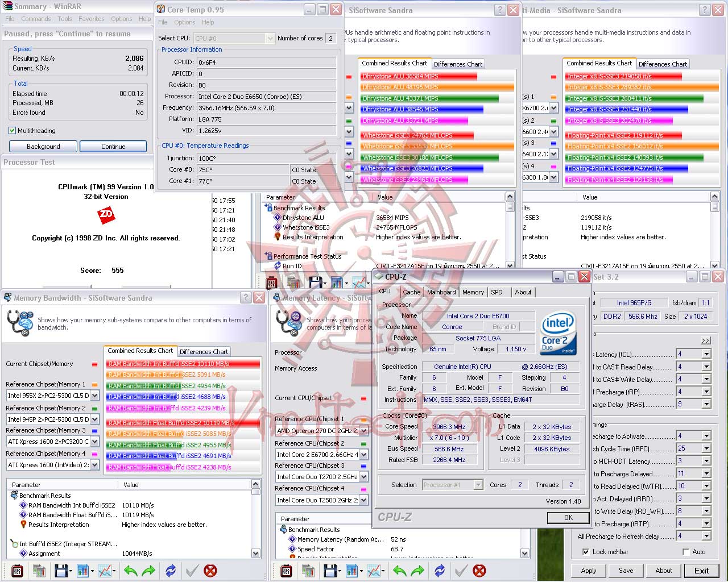Click the blue Reference CPU/Chipset 3 color marker
This screenshot has width=728, height=582.
pyautogui.click(x=363, y=466)
